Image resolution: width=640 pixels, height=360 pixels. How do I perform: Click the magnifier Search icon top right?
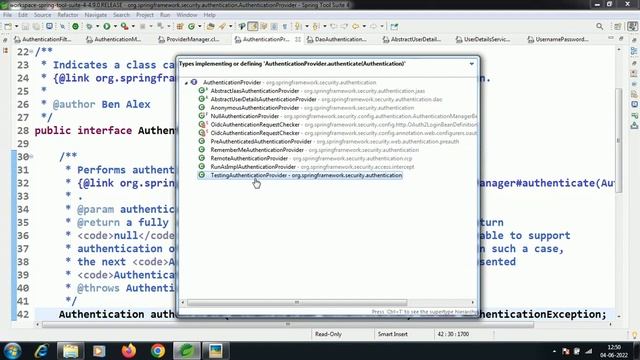pos(600,27)
